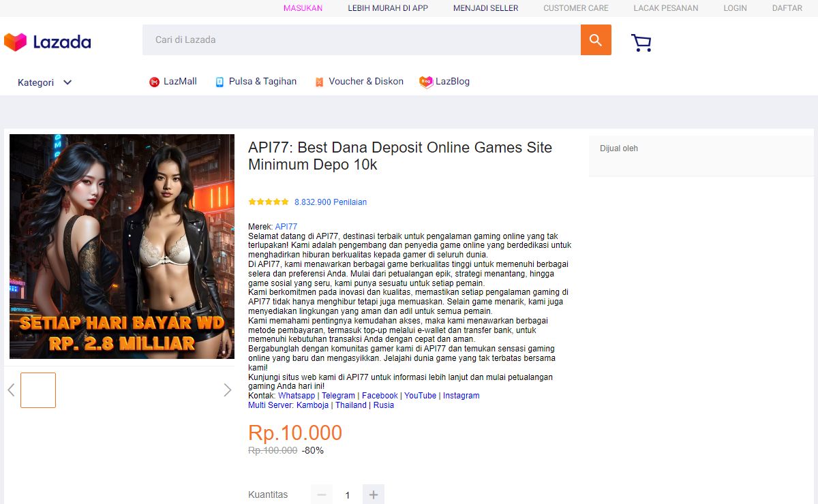Open the LazMall link
Viewport: 818px width, 504px height.
[x=180, y=81]
